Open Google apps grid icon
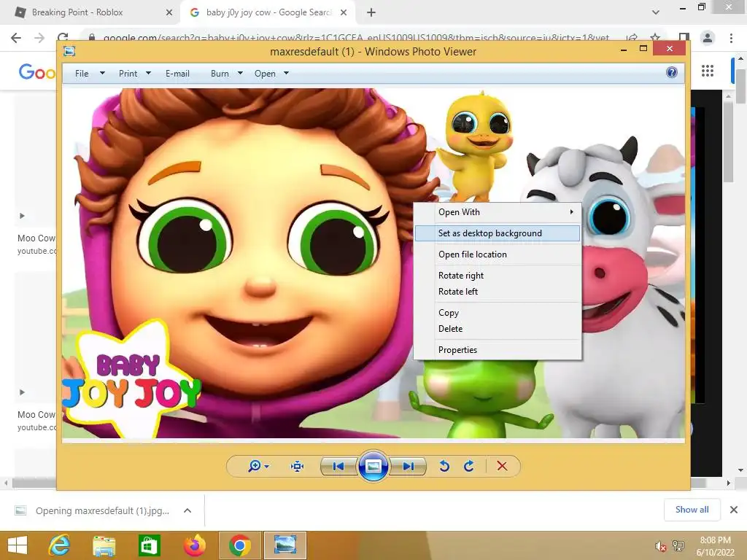This screenshot has width=747, height=560. 708,71
